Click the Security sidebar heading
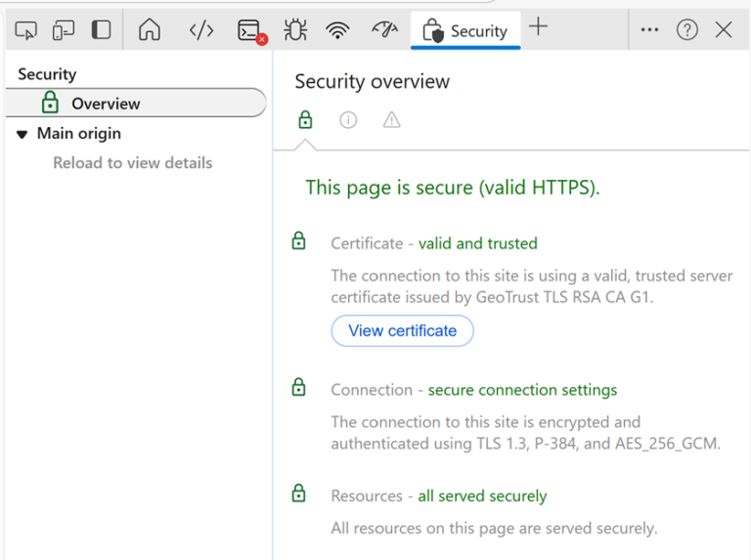The image size is (751, 560). click(47, 74)
